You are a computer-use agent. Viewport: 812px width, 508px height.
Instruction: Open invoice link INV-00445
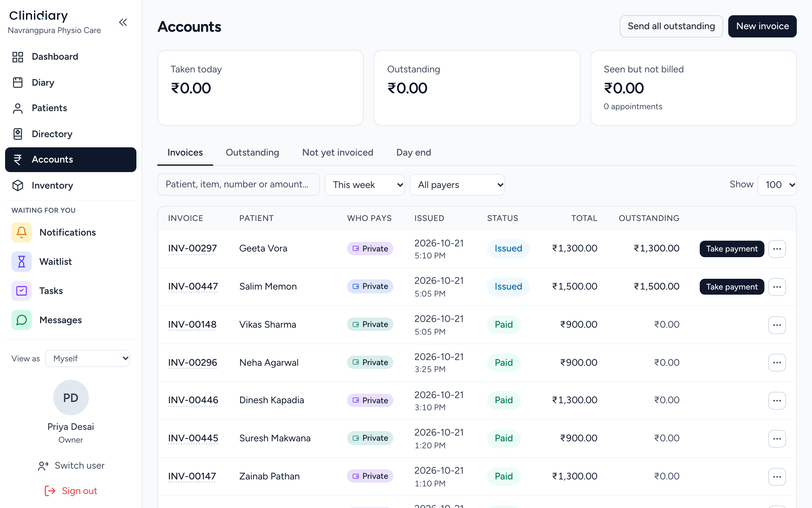tap(193, 438)
